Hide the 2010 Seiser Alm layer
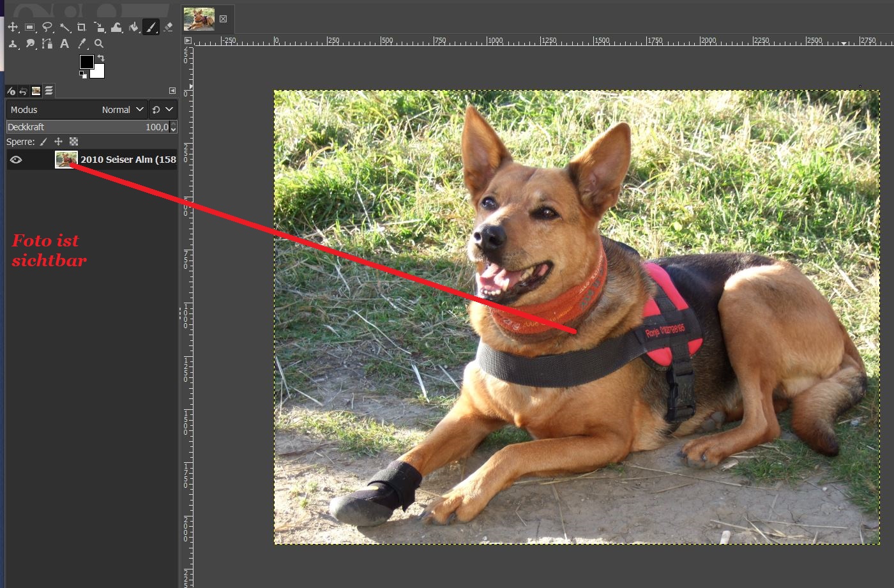The width and height of the screenshot is (894, 588). [x=16, y=160]
